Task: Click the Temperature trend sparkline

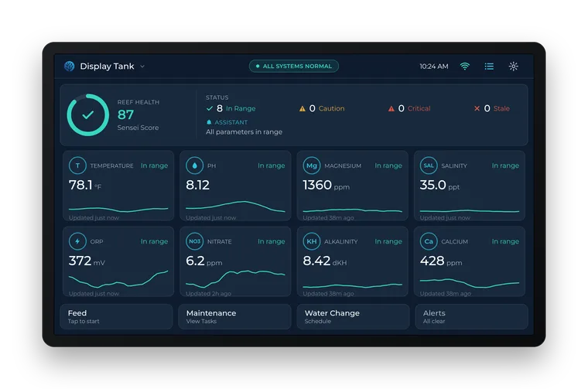Action: (118, 209)
